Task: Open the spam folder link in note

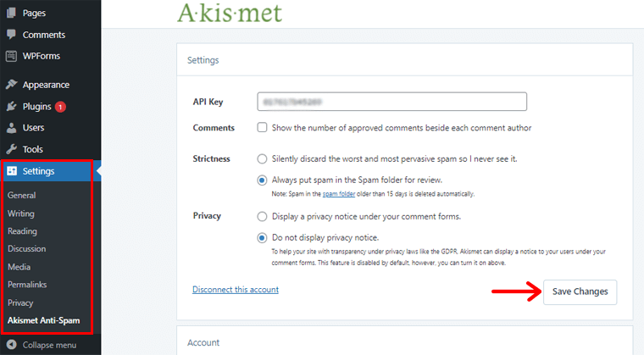Action: 339,194
